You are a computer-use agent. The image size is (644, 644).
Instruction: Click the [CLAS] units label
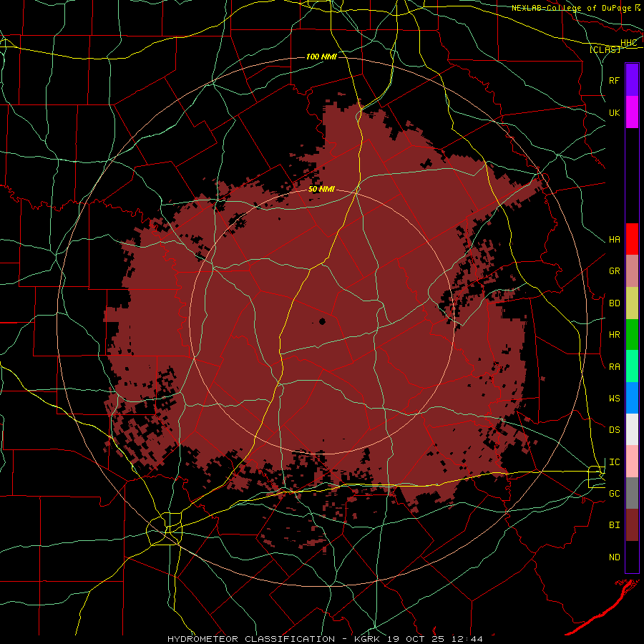(x=605, y=50)
